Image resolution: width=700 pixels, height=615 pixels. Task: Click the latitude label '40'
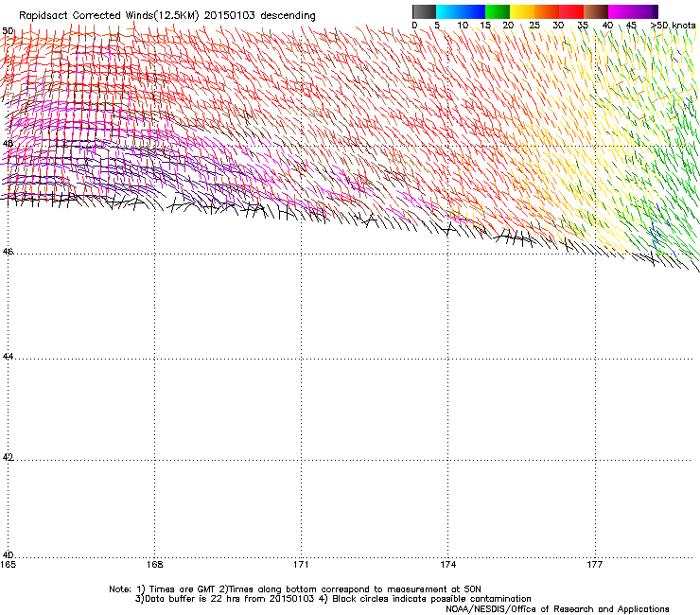coord(8,554)
